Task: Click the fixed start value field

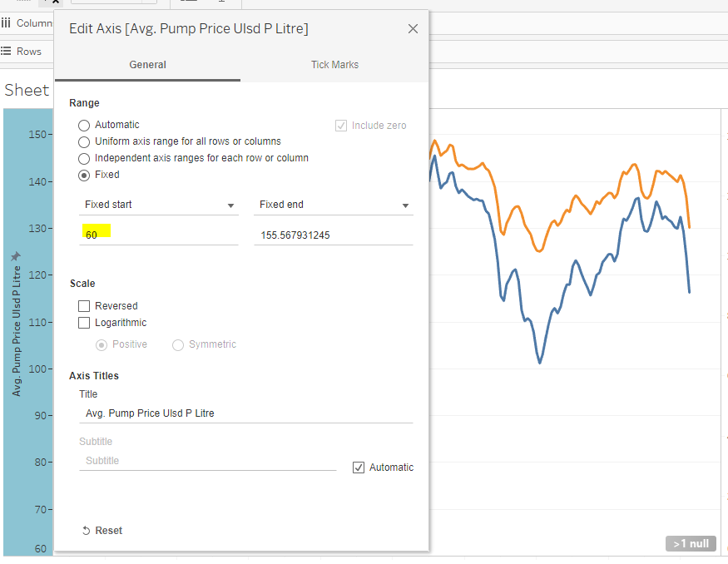Action: pos(159,235)
